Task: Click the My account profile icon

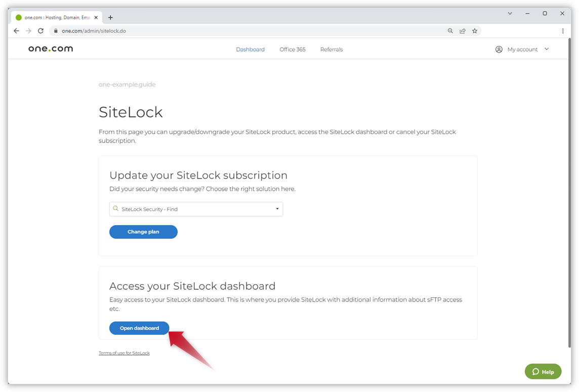Action: click(499, 50)
